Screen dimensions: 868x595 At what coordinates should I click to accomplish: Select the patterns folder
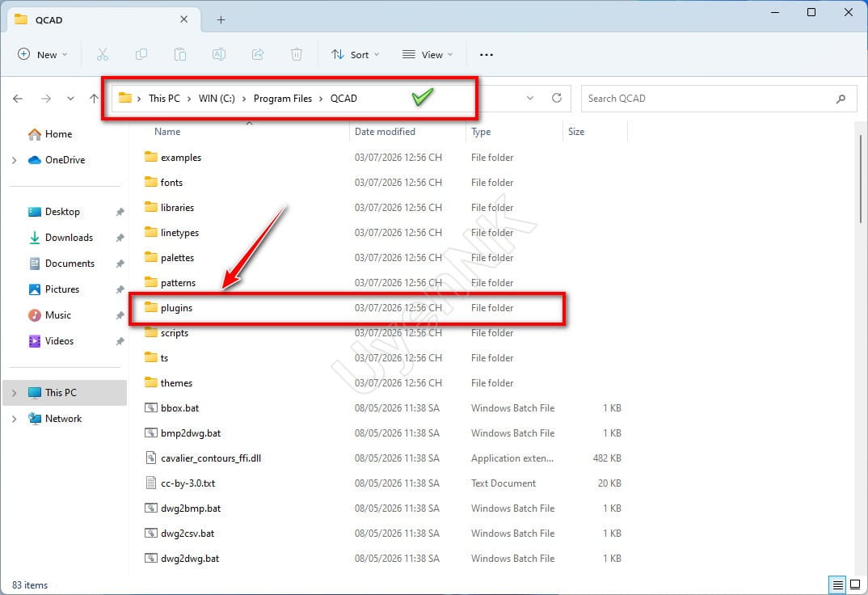(178, 283)
